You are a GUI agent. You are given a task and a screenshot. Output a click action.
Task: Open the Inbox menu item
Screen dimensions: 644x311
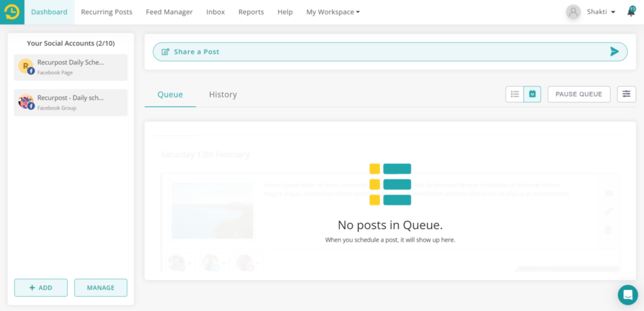[216, 12]
